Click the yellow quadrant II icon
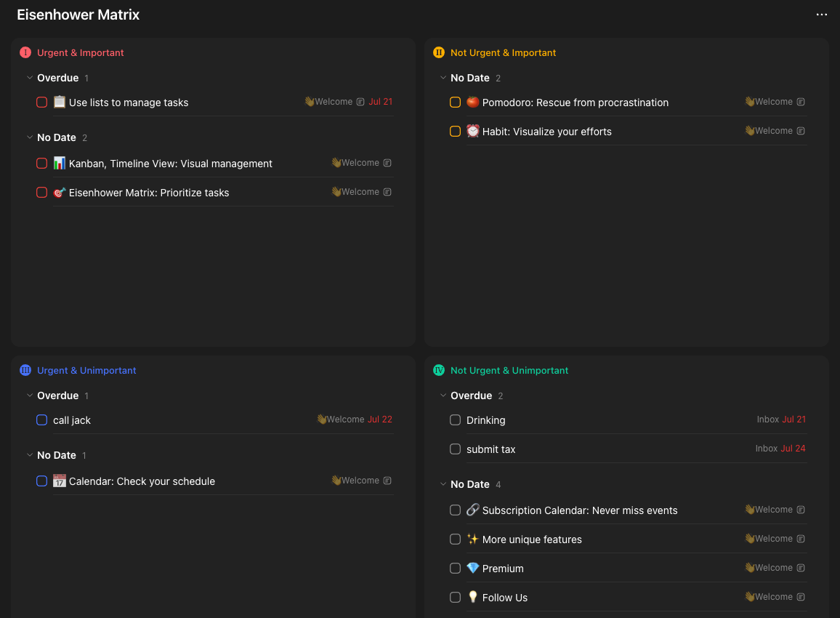 (x=439, y=52)
